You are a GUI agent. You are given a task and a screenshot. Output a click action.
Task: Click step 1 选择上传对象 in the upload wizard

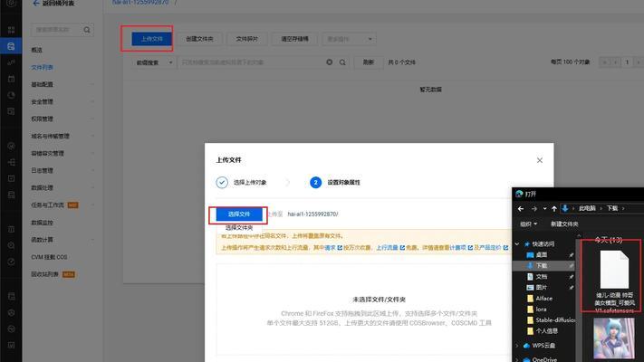pos(242,182)
